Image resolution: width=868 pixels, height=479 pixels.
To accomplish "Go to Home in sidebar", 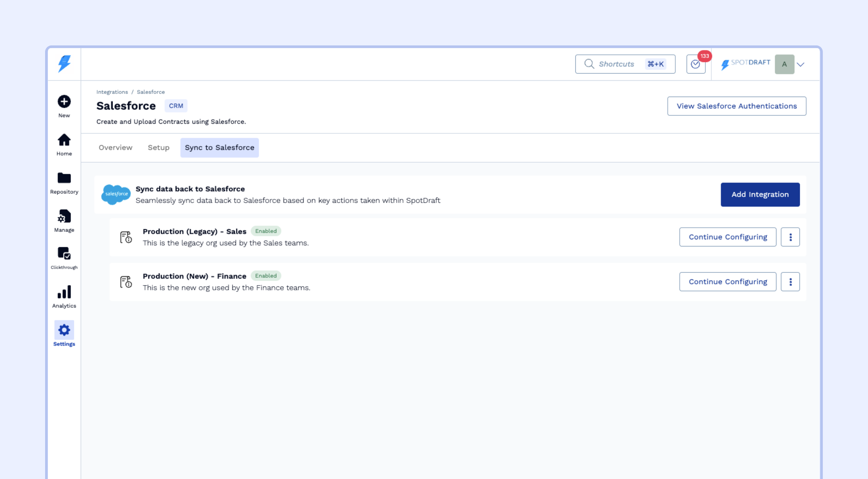I will click(64, 140).
